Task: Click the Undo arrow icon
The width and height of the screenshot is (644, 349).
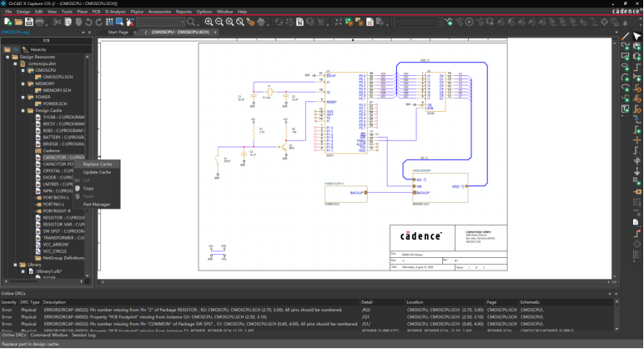Action: coord(88,22)
